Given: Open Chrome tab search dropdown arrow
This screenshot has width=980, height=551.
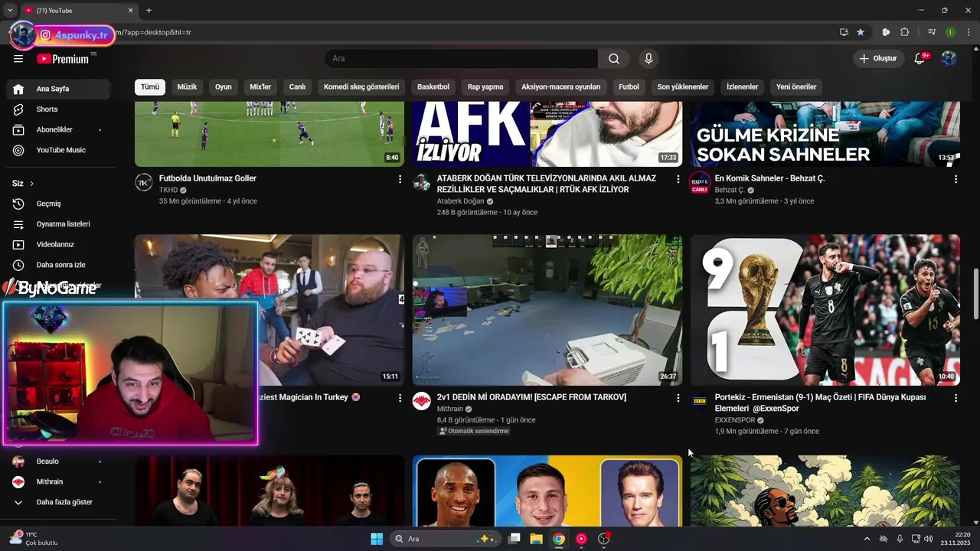Looking at the screenshot, I should [10, 10].
